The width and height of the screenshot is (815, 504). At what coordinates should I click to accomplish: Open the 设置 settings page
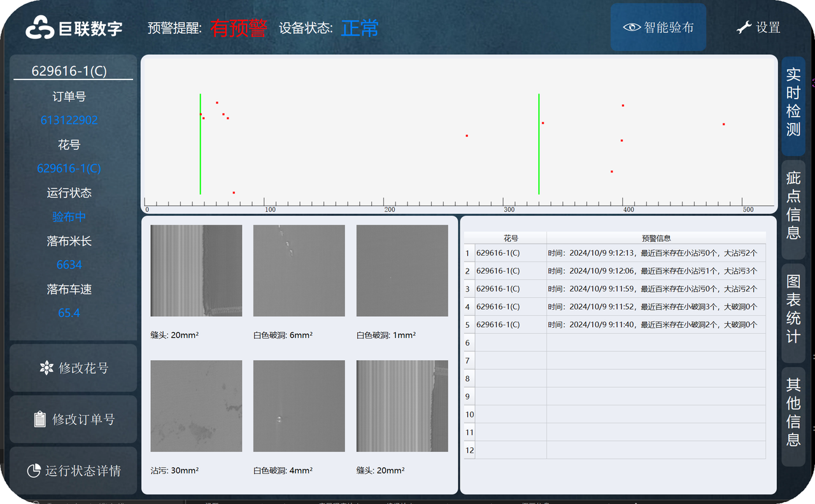pyautogui.click(x=758, y=27)
